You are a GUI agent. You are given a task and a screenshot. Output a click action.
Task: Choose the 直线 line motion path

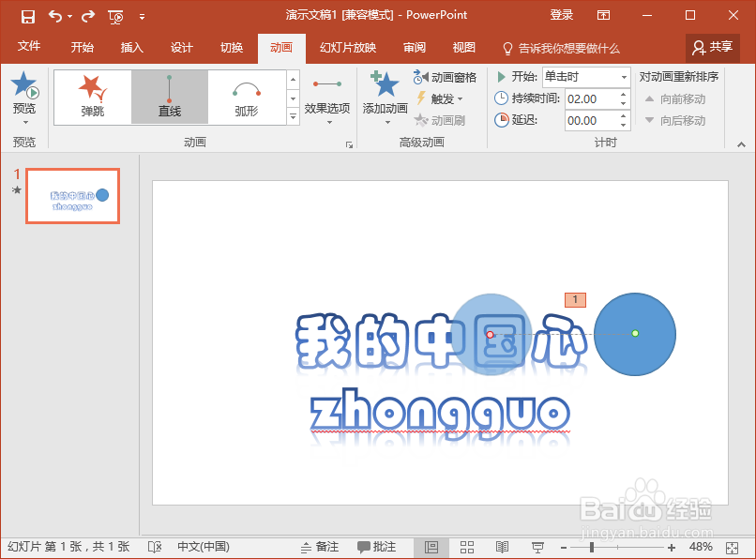point(170,97)
